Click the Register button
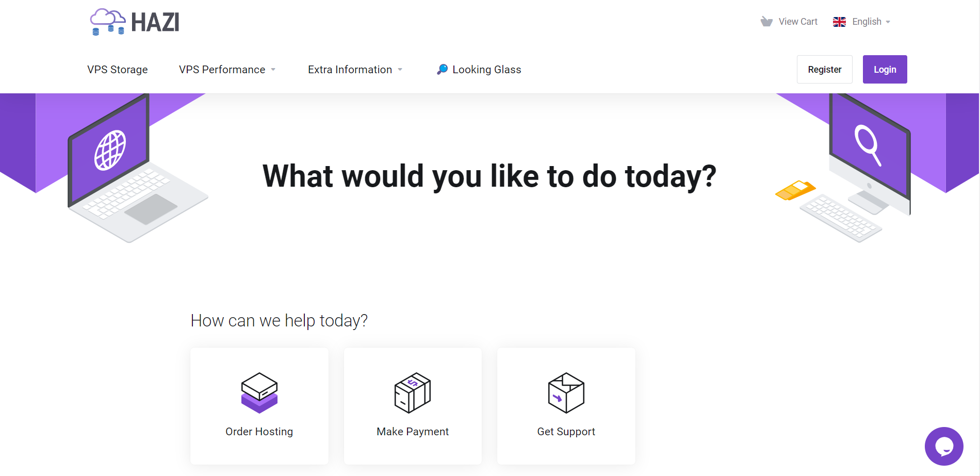The image size is (980, 476). pos(825,69)
